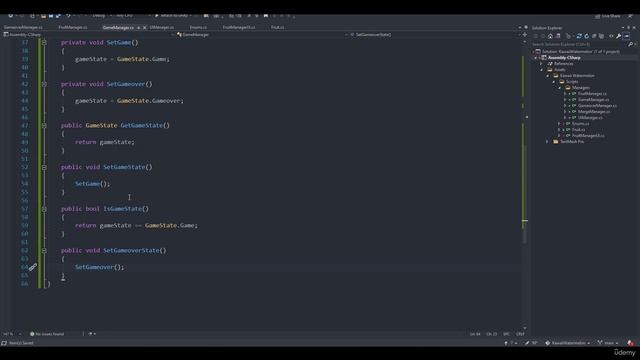Click the main git branch in status bar
Screen dimensions: 640x360
tap(608, 343)
